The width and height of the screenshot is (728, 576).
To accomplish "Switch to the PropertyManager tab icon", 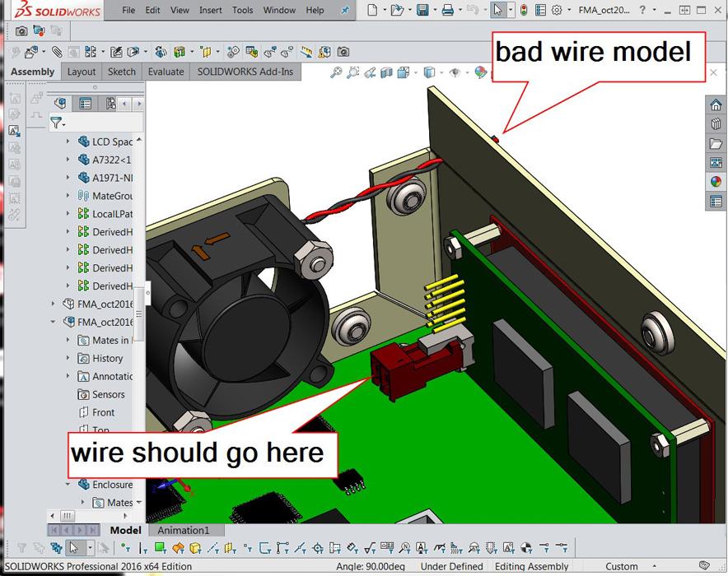I will pos(85,104).
